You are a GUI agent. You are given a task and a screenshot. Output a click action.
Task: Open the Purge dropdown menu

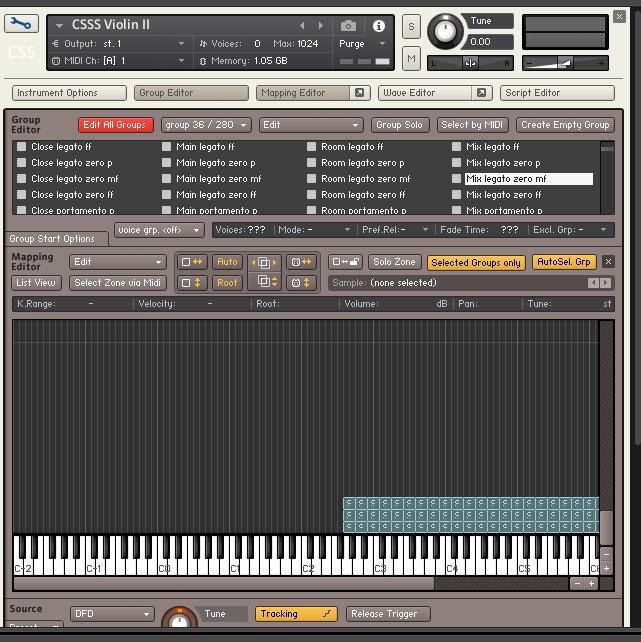(362, 43)
